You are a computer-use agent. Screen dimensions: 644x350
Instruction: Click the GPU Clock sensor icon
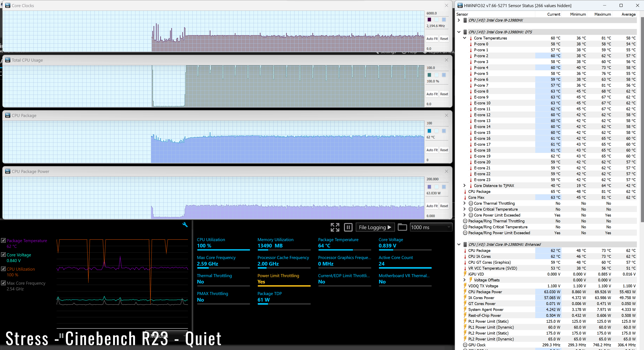465,345
